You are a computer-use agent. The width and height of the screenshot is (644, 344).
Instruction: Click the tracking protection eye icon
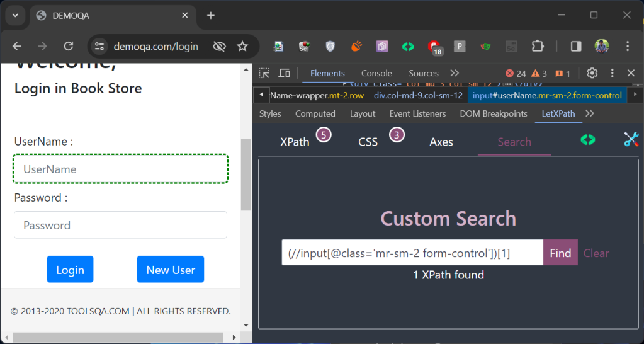tap(219, 46)
